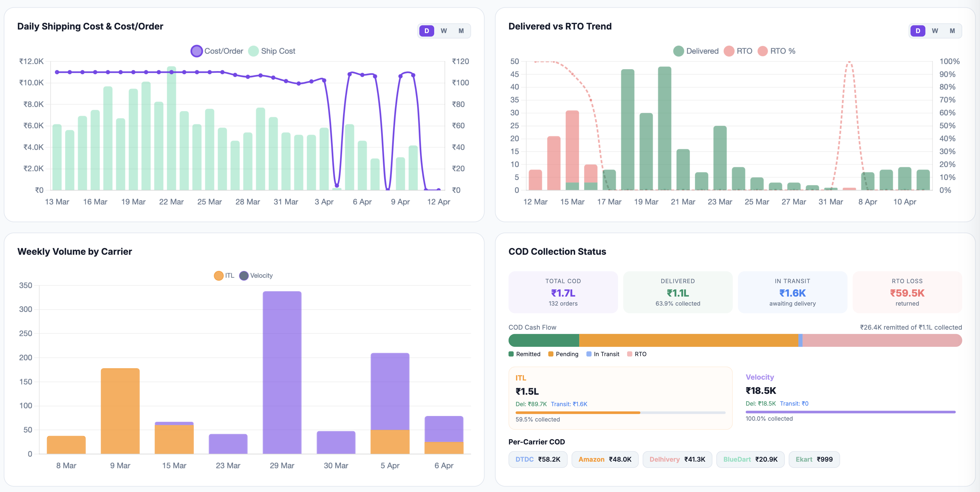Click the '132 orders' text
The image size is (980, 492).
[x=563, y=303]
